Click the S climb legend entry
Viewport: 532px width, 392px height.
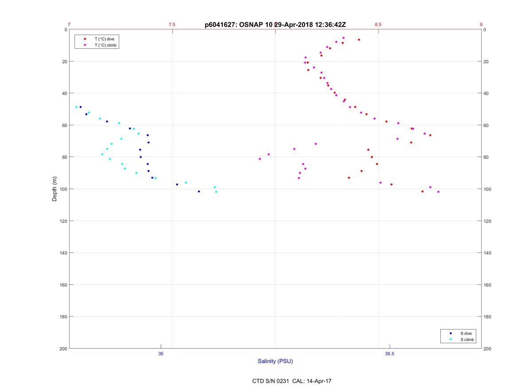(x=467, y=340)
